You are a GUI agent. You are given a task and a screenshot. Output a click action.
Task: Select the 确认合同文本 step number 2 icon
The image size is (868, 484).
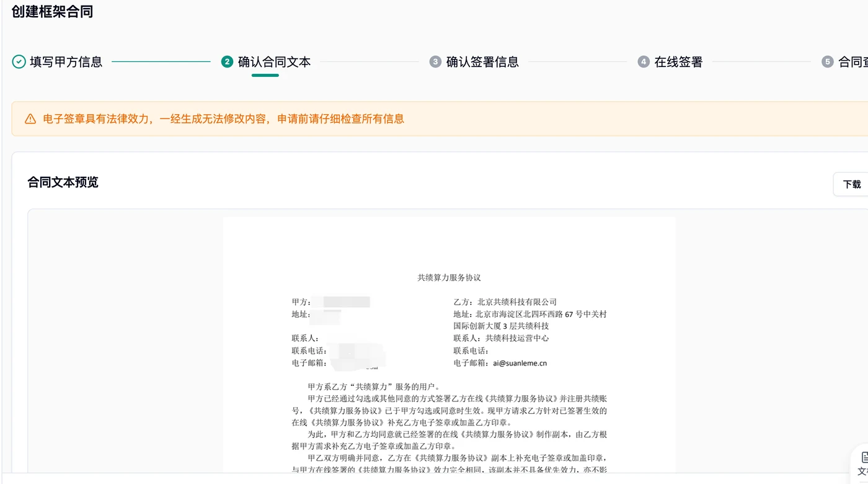(227, 62)
